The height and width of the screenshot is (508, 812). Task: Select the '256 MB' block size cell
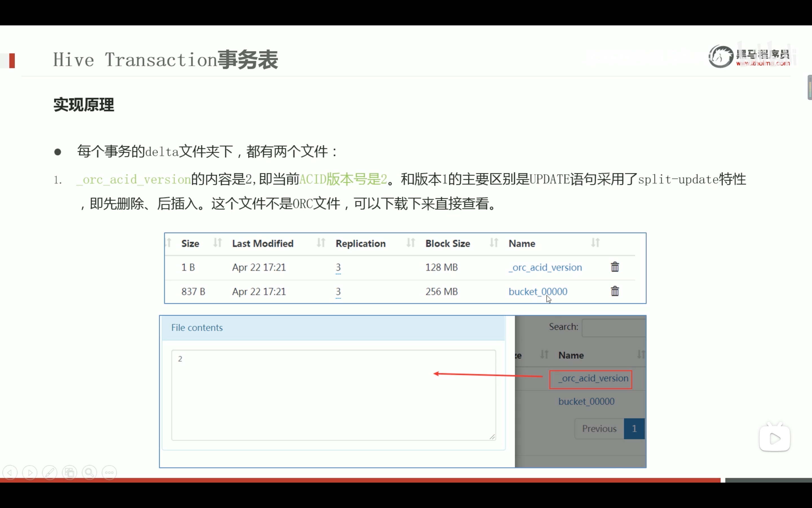442,292
